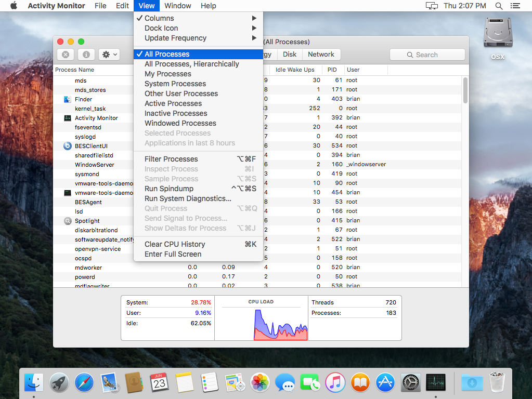Viewport: 532px width, 399px height.
Task: Expand the Dock Icon submenu
Action: 199,28
